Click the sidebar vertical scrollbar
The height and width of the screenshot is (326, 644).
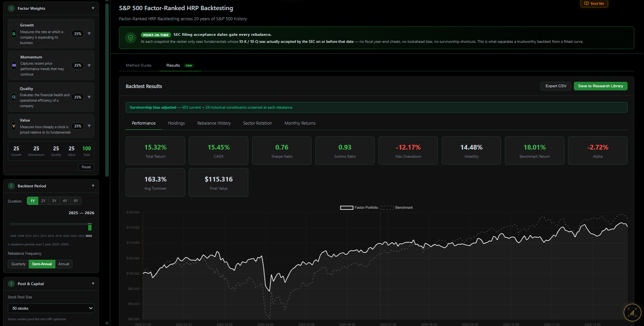click(x=107, y=90)
